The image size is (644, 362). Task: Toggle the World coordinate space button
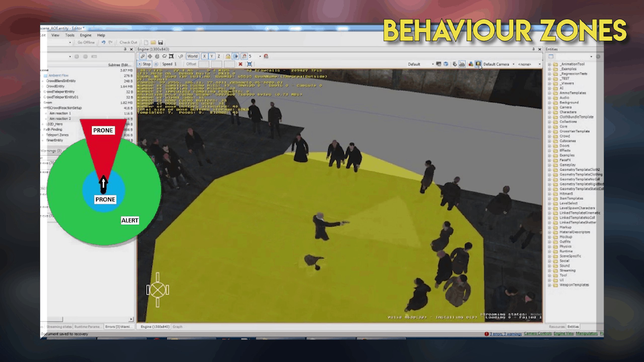pos(192,56)
